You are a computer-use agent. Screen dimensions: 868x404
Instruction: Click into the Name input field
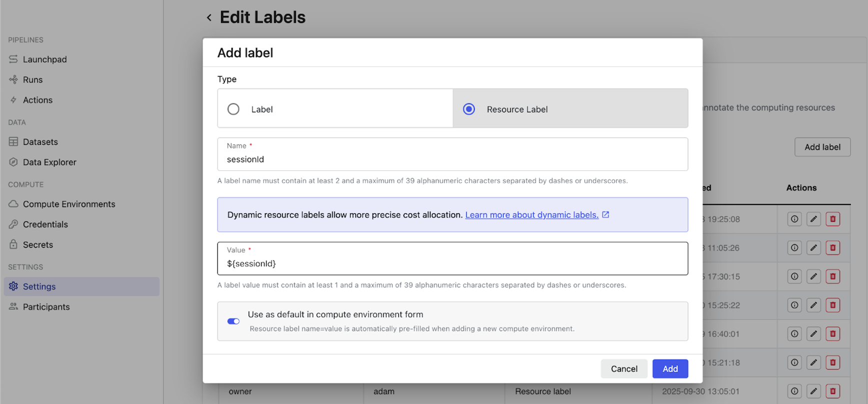(452, 159)
